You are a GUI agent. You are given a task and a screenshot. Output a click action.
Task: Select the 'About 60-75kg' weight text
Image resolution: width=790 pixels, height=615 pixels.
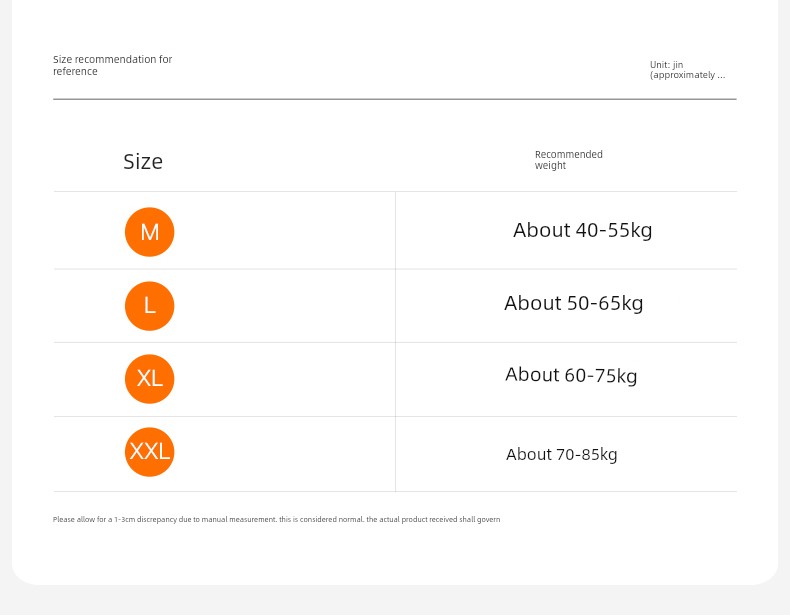coord(571,375)
